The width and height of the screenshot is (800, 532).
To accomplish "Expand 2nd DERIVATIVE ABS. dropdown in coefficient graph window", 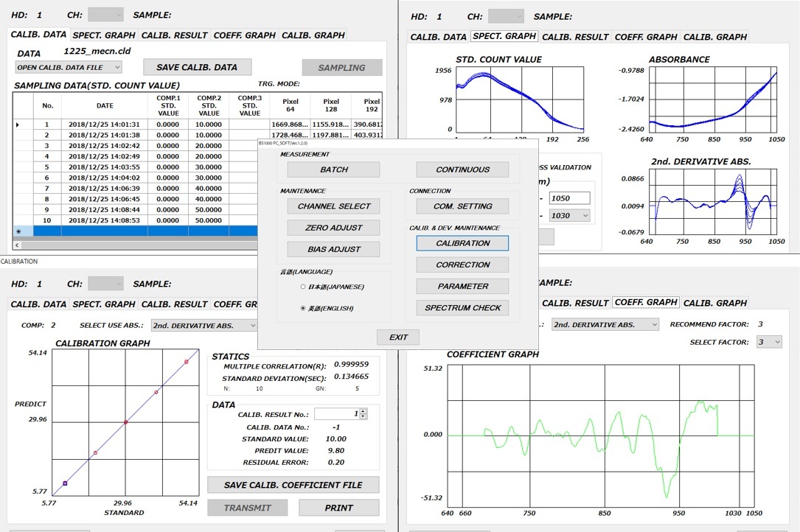I will (x=605, y=324).
